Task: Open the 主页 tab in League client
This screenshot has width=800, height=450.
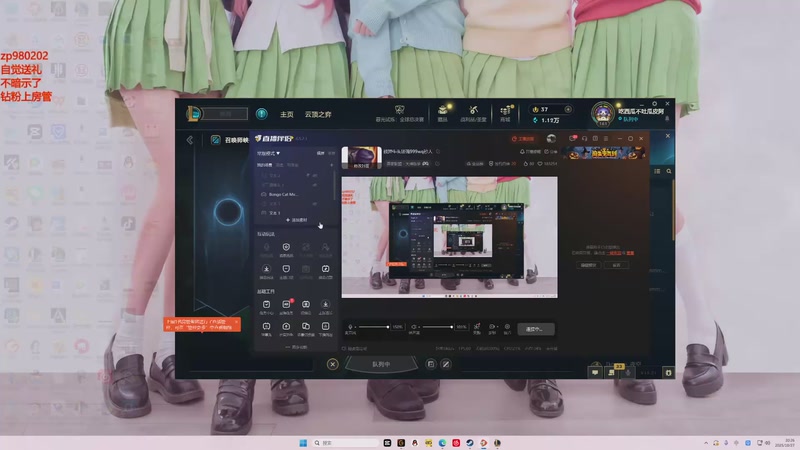Action: [286, 114]
